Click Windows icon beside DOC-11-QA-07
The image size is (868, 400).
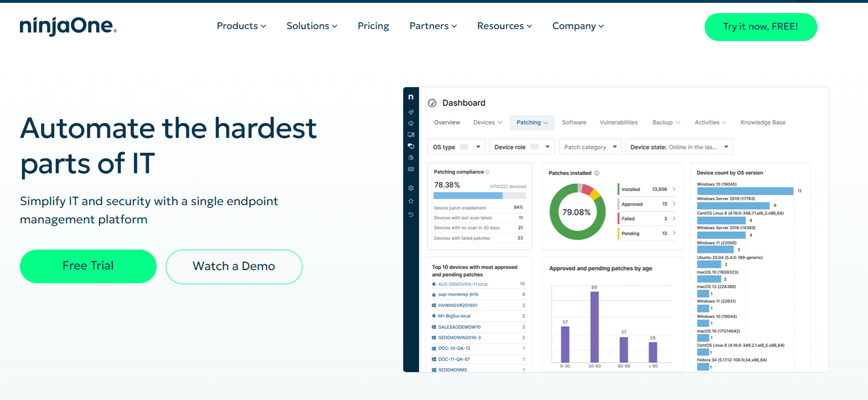pos(433,359)
